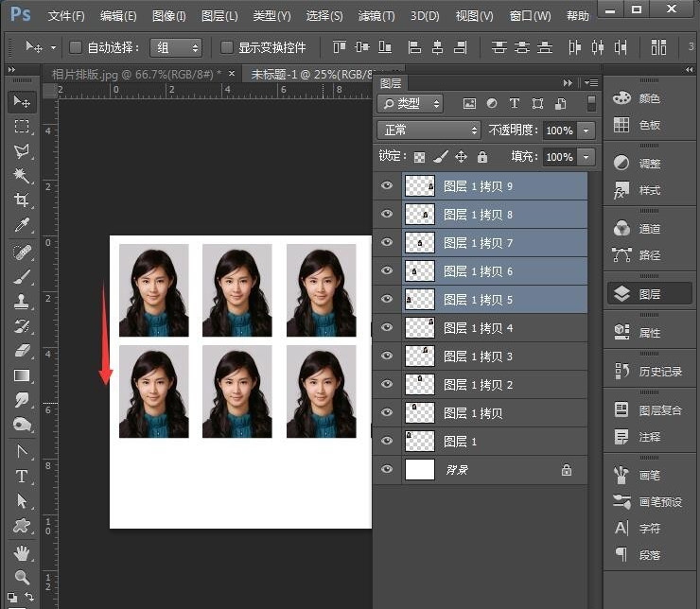
Task: Select the Crop tool
Action: (22, 200)
